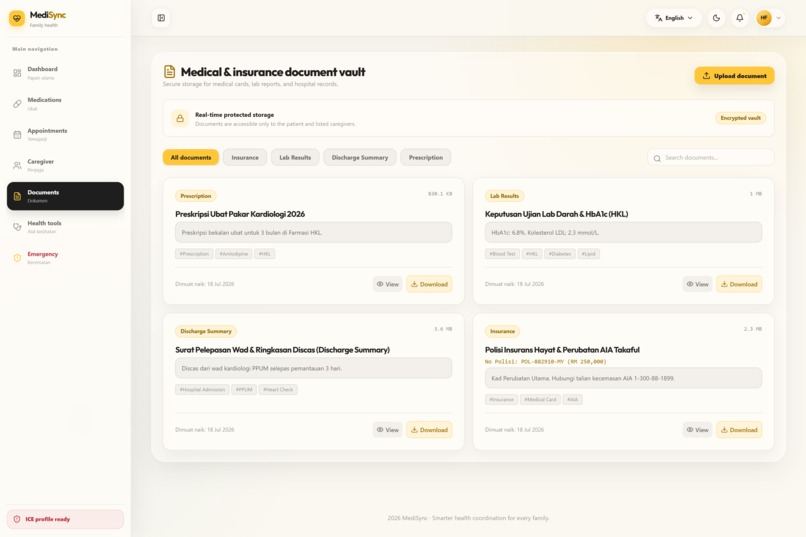Click the Lab Results badge on card
806x537 pixels.
coord(504,196)
